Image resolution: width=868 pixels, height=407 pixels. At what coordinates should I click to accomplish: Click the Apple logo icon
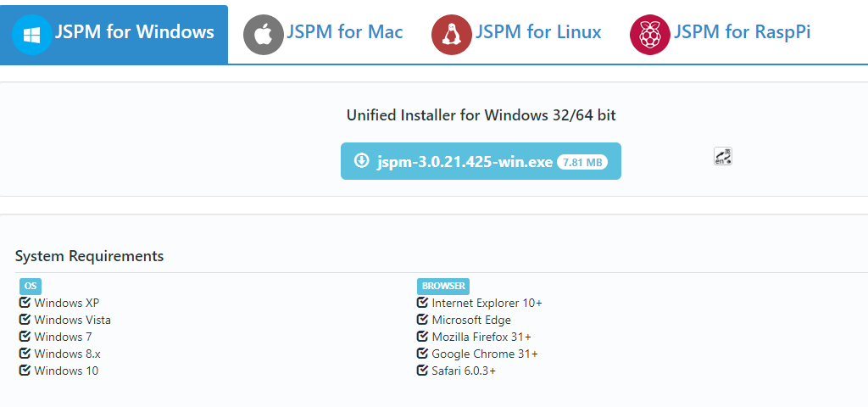pyautogui.click(x=263, y=35)
